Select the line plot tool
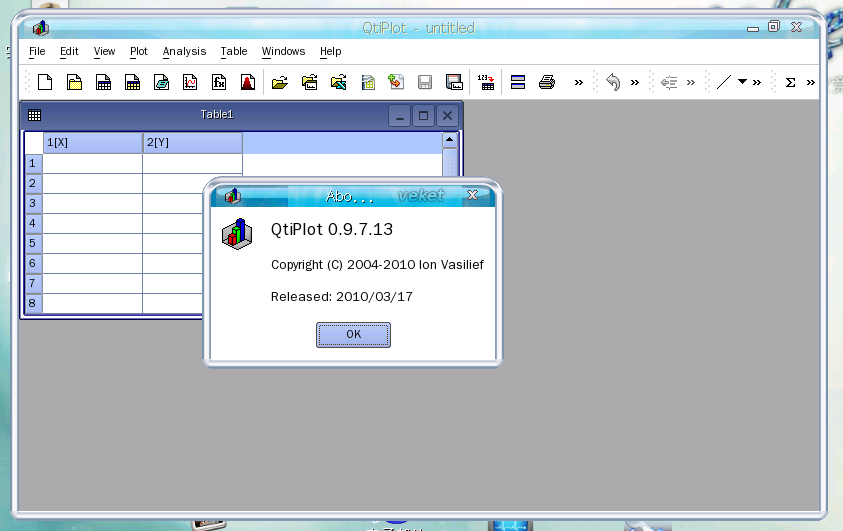Image resolution: width=843 pixels, height=531 pixels. point(724,82)
